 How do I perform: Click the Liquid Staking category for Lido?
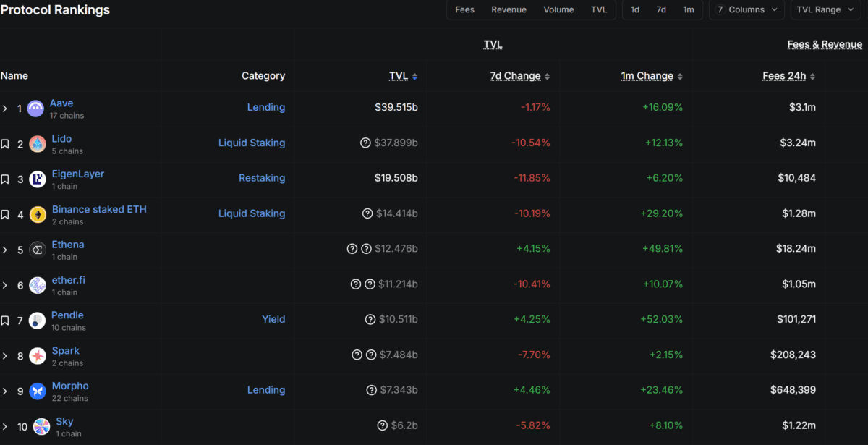point(252,143)
